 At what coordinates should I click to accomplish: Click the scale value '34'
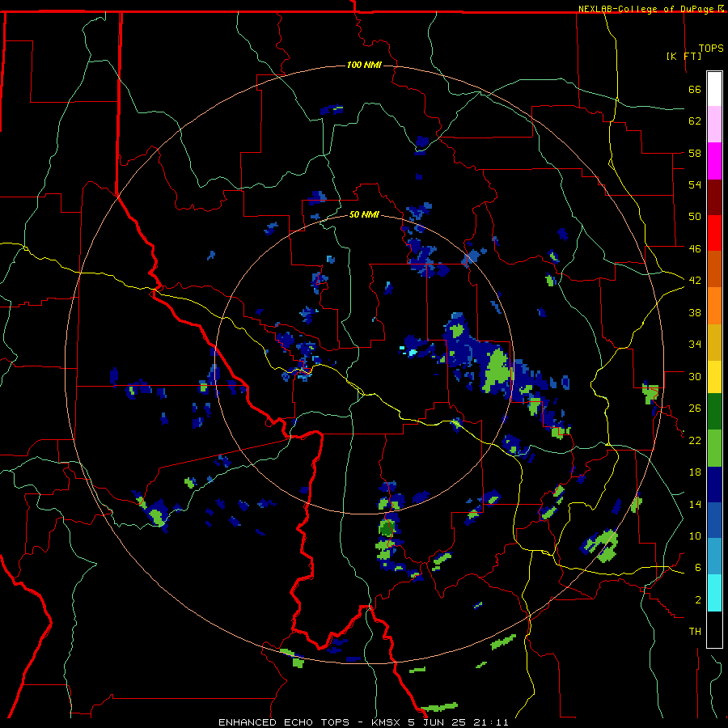(x=695, y=344)
